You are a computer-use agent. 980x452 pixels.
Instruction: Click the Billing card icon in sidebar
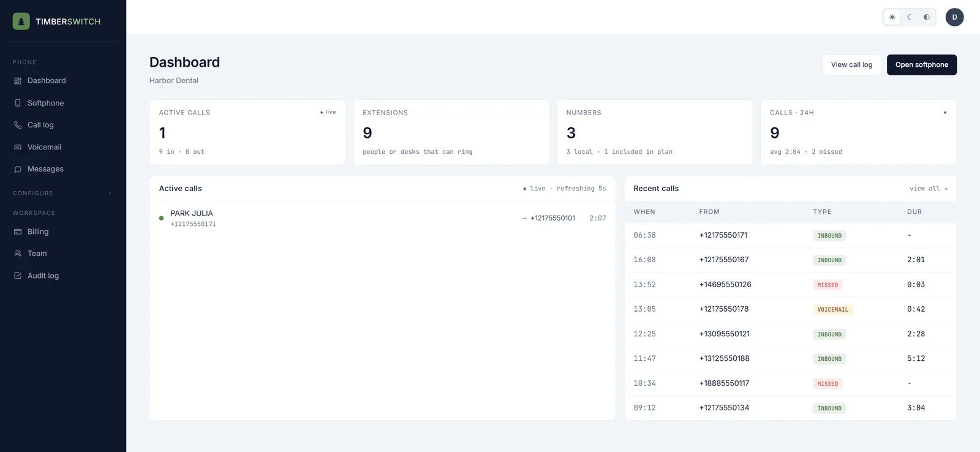coord(18,232)
